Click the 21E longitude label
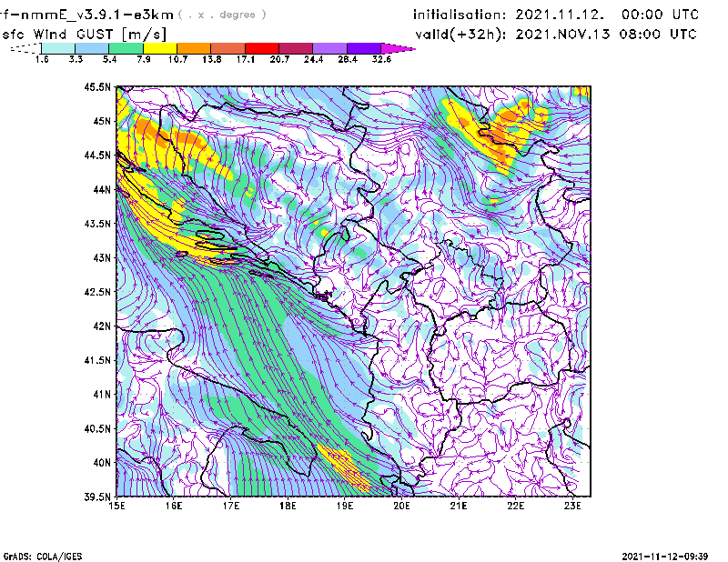The image size is (728, 562). click(459, 506)
